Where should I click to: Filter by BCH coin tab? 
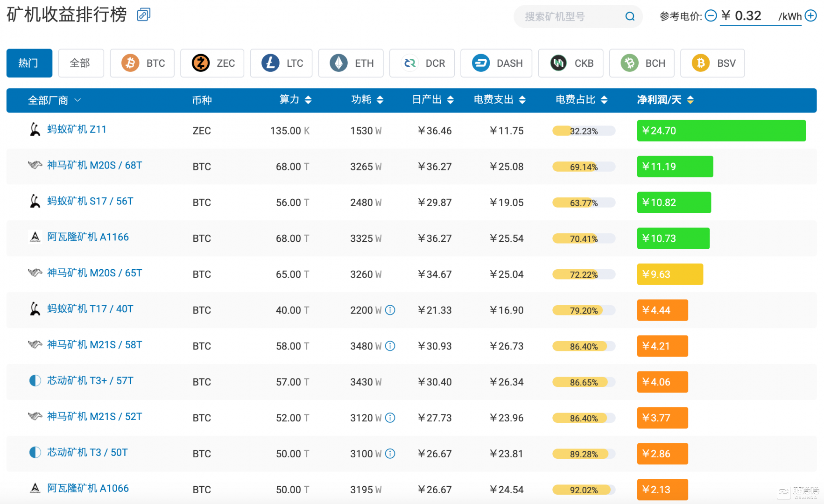[642, 63]
